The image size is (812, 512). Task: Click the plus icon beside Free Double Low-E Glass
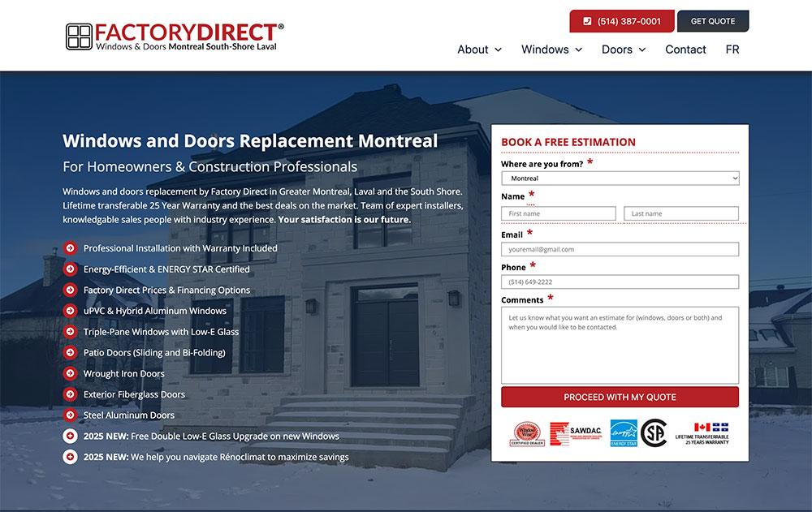click(70, 436)
